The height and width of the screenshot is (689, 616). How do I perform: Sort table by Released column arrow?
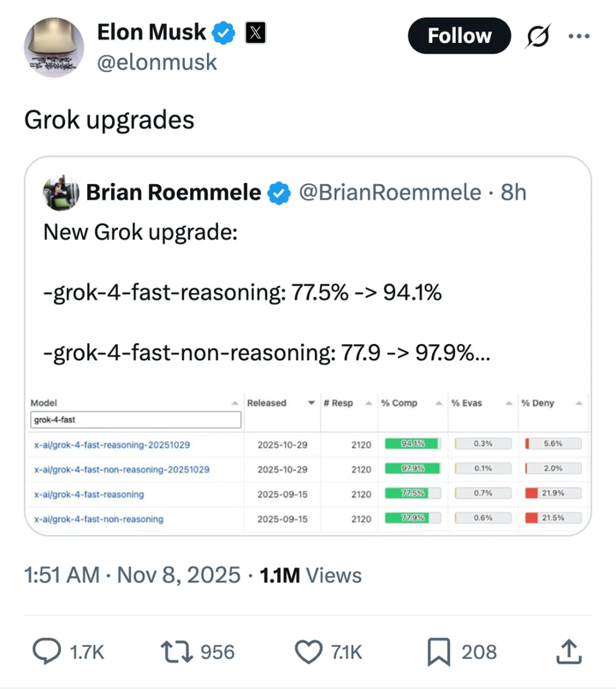[311, 403]
